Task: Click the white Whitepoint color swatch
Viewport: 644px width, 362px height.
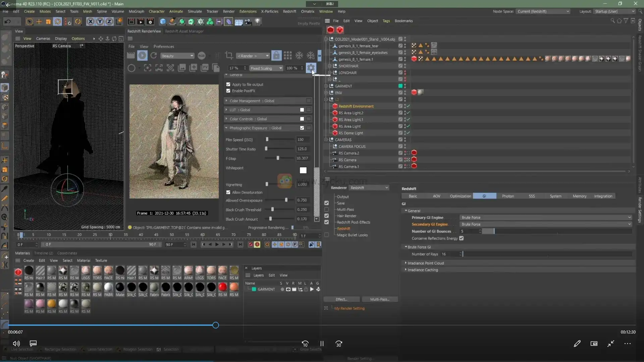Action: coord(303,170)
